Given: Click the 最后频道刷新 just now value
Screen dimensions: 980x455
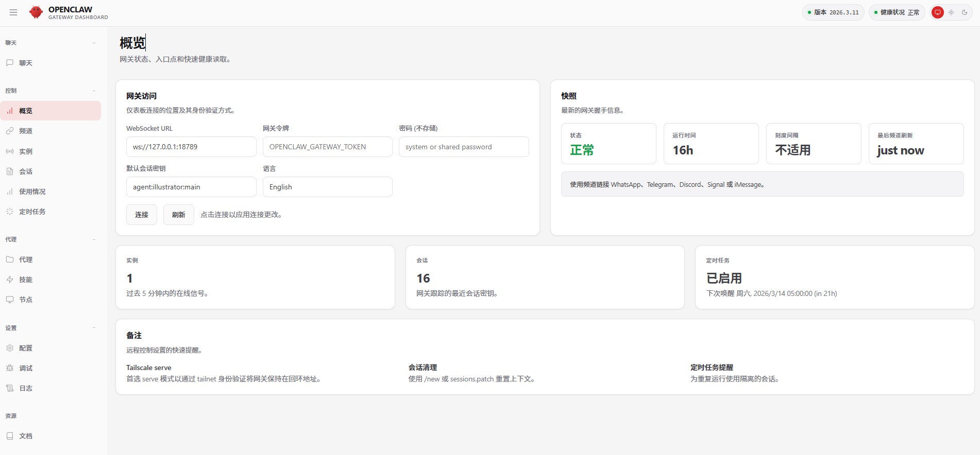Looking at the screenshot, I should coord(901,150).
